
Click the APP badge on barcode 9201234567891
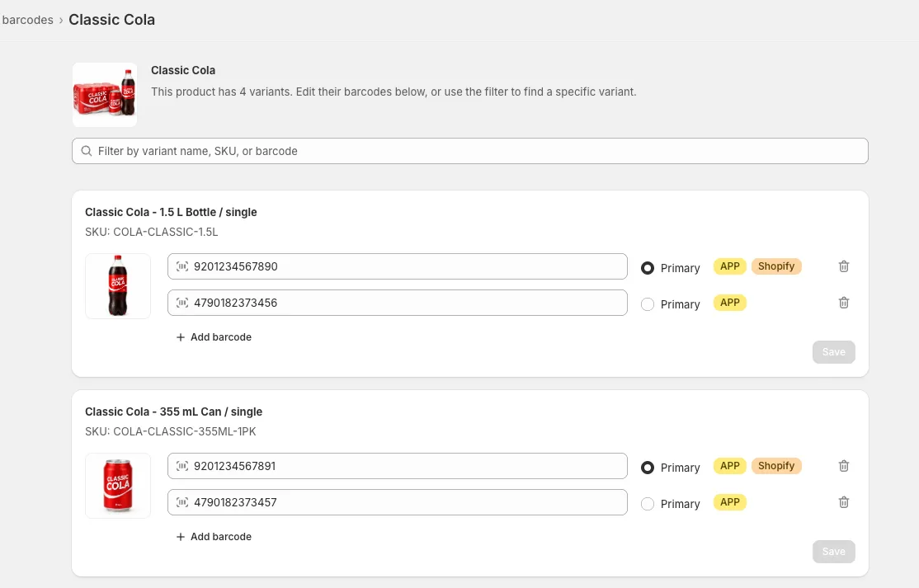pos(730,466)
